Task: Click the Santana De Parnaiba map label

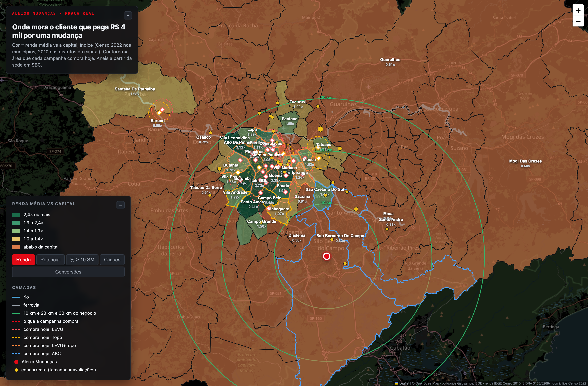Action: click(x=135, y=89)
